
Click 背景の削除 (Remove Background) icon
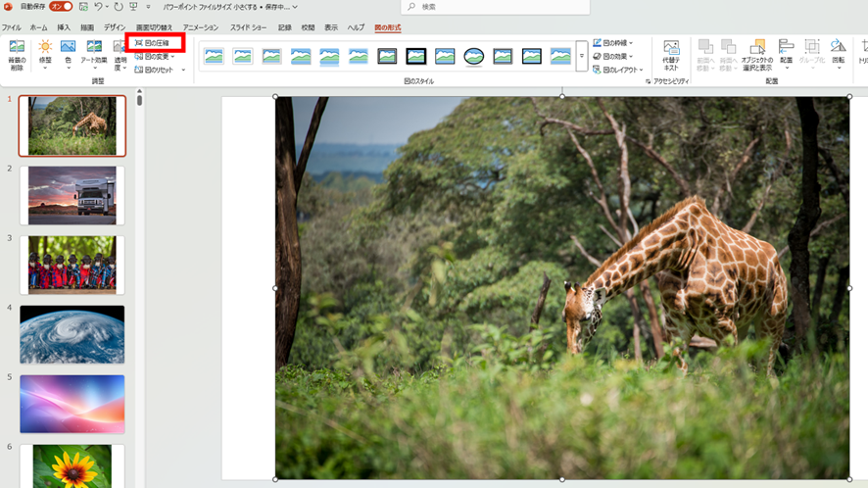point(17,53)
